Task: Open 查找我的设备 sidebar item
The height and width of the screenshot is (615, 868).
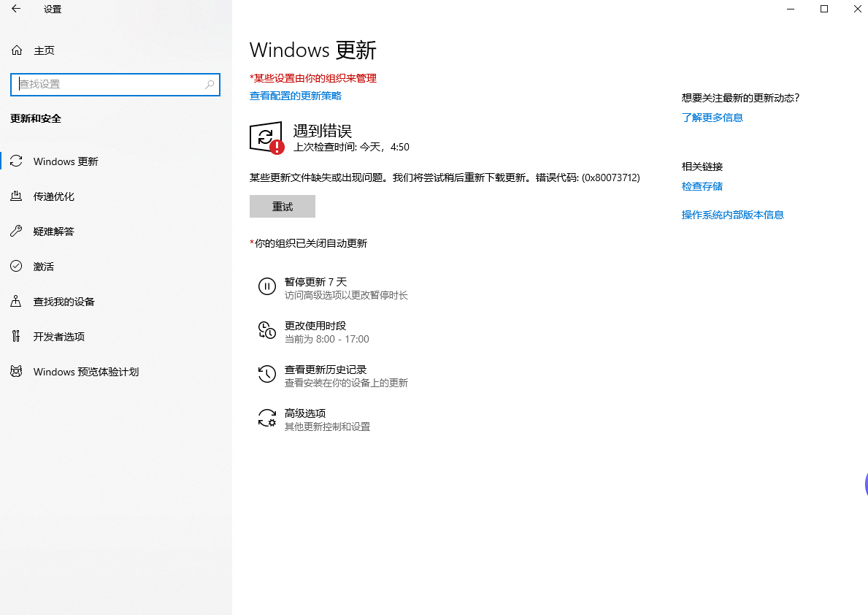Action: tap(64, 302)
